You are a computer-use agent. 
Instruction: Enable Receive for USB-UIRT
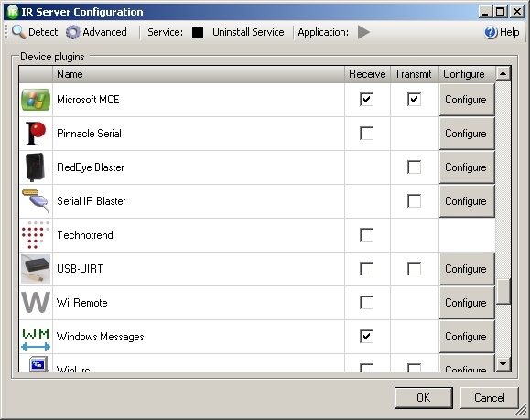pyautogui.click(x=367, y=269)
